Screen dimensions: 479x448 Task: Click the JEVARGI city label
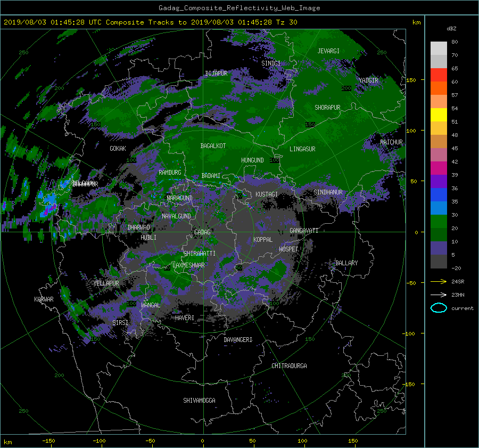pos(328,51)
